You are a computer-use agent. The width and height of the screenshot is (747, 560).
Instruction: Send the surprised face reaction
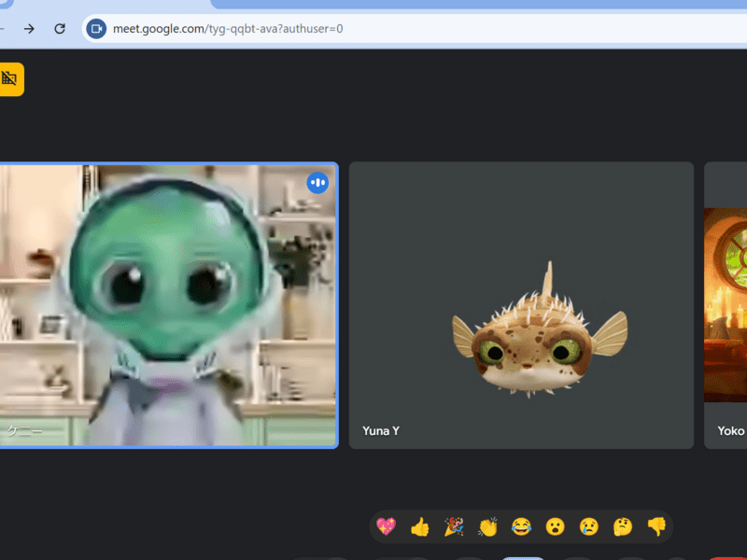coord(555,527)
